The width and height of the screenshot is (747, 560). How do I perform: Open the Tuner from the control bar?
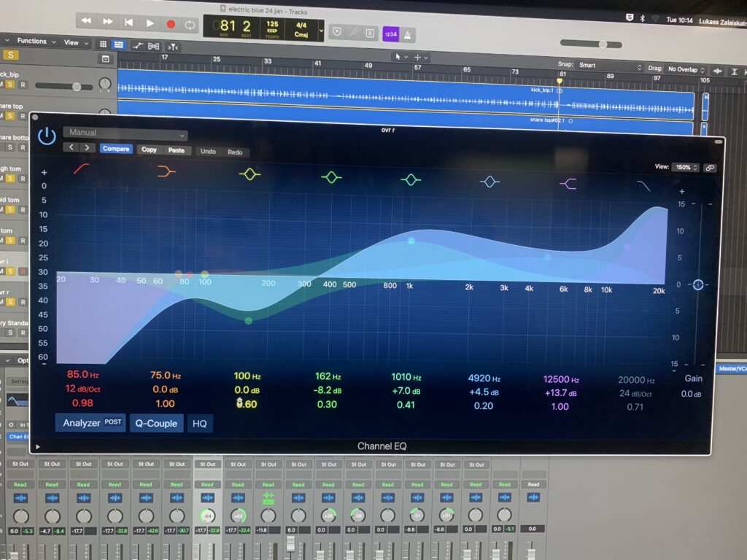coord(354,32)
